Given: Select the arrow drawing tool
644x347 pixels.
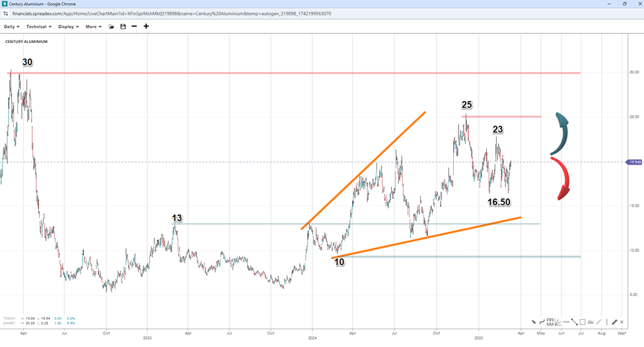Looking at the screenshot, I should pos(534,322).
